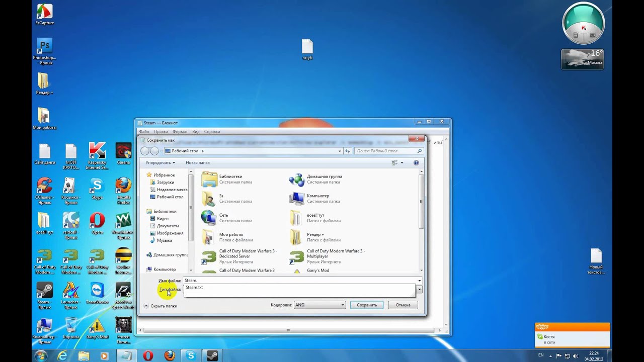This screenshot has width=644, height=362.
Task: Select the Need For Speed World icon
Action: pos(123,296)
